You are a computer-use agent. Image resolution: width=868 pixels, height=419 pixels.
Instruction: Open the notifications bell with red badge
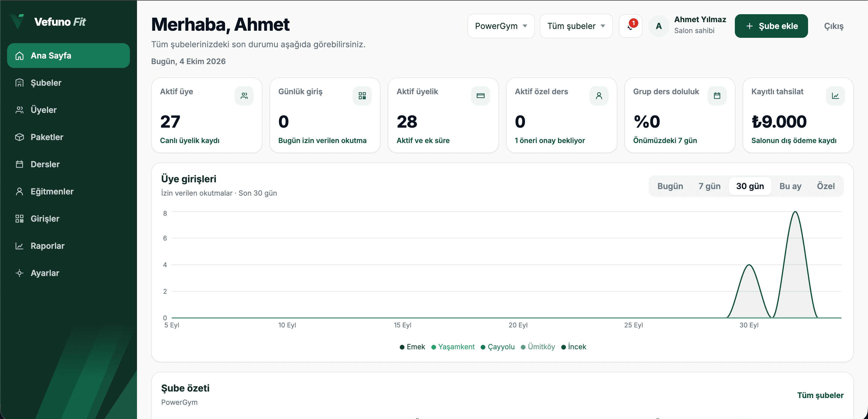(x=630, y=26)
